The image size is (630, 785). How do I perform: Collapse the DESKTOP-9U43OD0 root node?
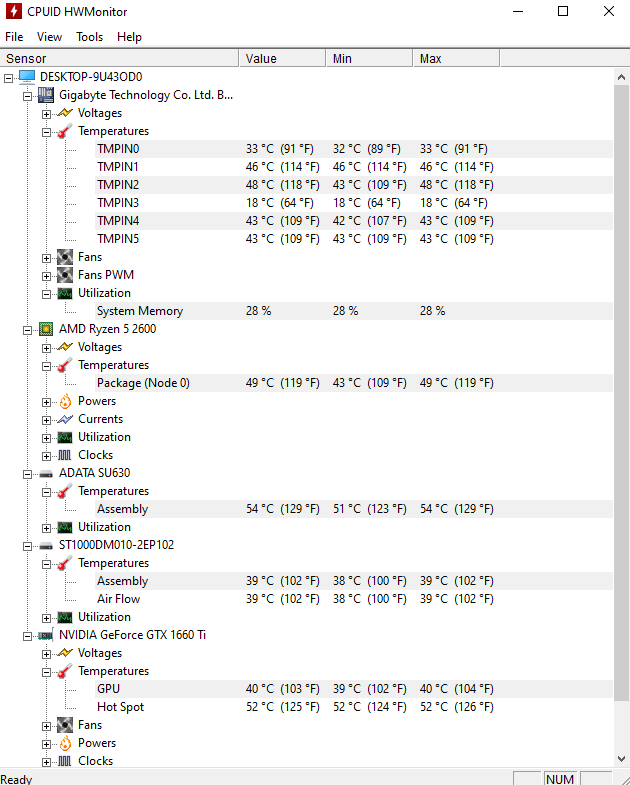9,77
